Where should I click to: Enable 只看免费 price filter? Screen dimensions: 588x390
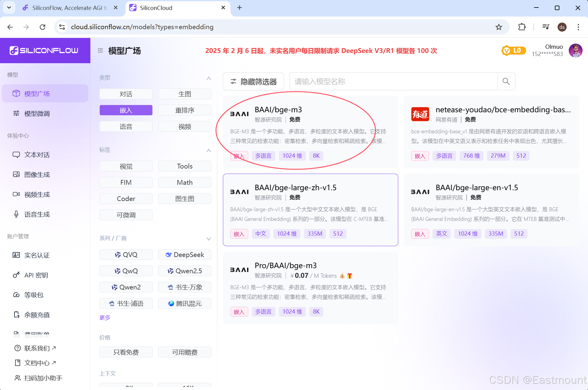coord(126,352)
